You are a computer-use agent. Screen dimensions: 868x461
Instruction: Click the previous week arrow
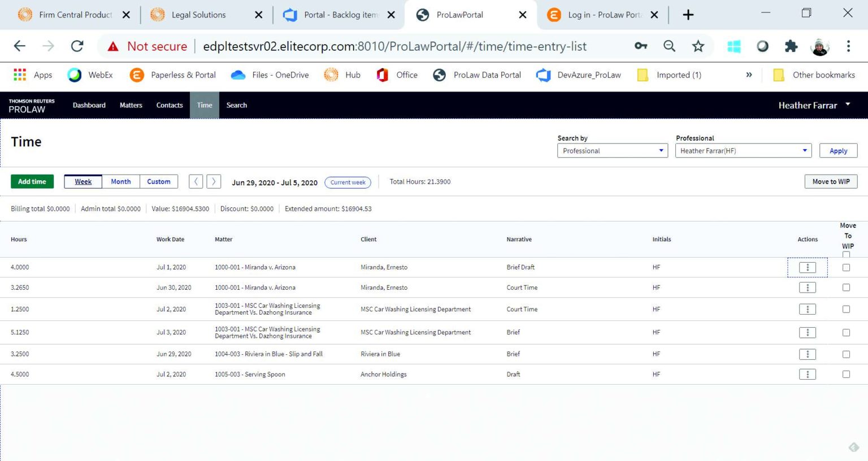[x=196, y=181]
